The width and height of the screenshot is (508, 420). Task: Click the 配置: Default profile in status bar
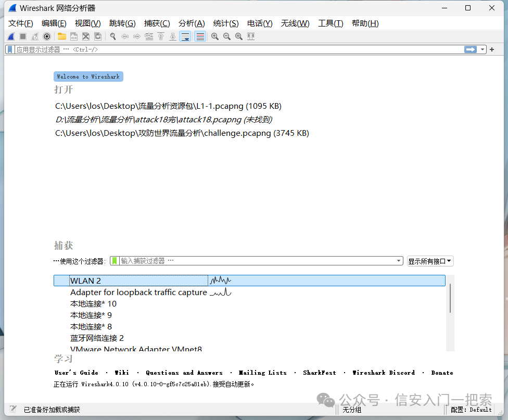472,410
